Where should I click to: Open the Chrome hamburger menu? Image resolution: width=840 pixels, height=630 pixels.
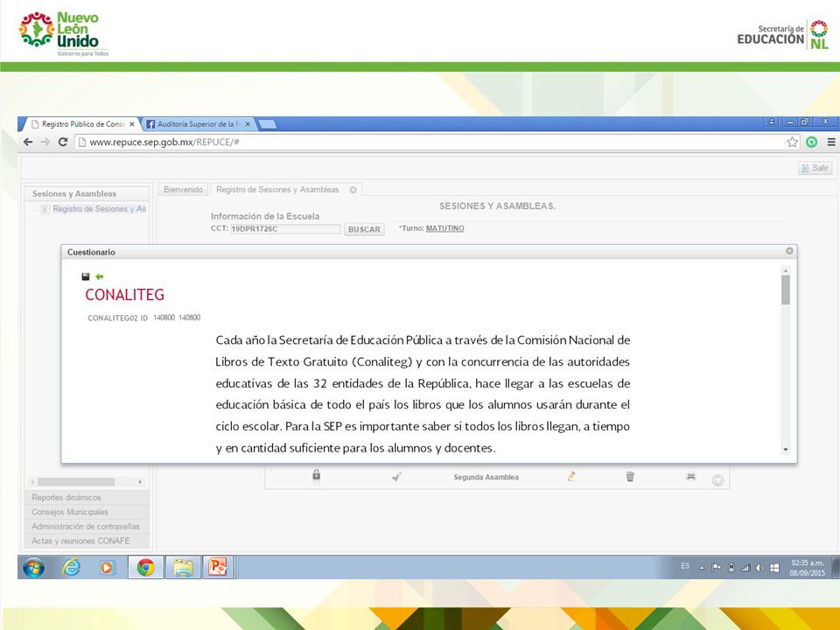pyautogui.click(x=831, y=142)
